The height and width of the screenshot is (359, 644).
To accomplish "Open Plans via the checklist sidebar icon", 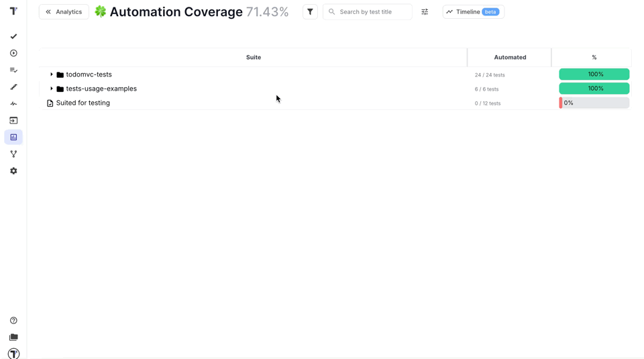I will pos(13,70).
